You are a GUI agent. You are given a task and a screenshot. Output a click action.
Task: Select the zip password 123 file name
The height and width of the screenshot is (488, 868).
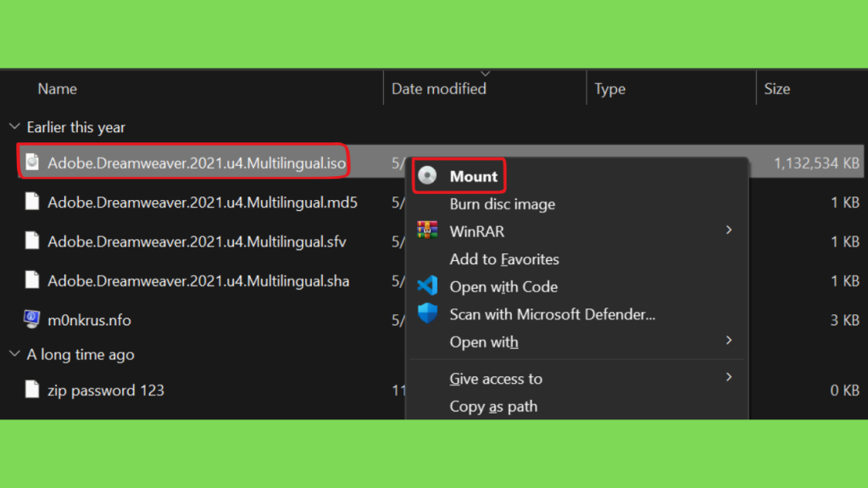tap(106, 390)
